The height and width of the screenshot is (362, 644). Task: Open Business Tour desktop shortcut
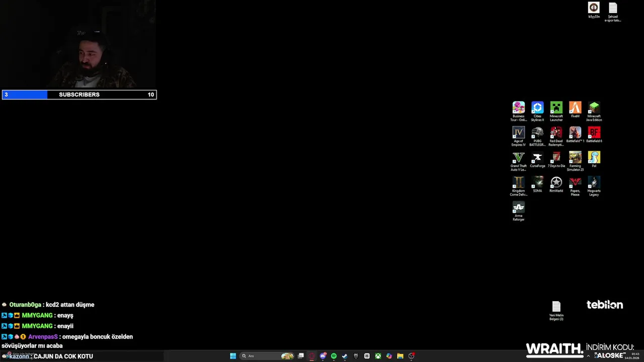click(518, 111)
